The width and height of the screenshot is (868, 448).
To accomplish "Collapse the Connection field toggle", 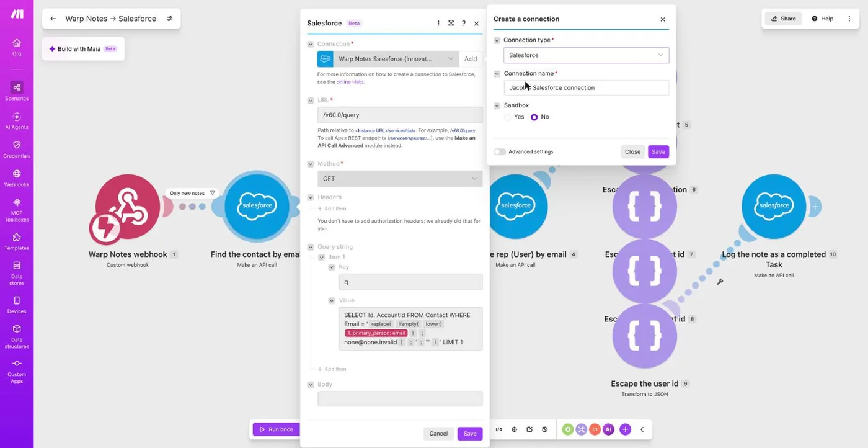I will 311,44.
